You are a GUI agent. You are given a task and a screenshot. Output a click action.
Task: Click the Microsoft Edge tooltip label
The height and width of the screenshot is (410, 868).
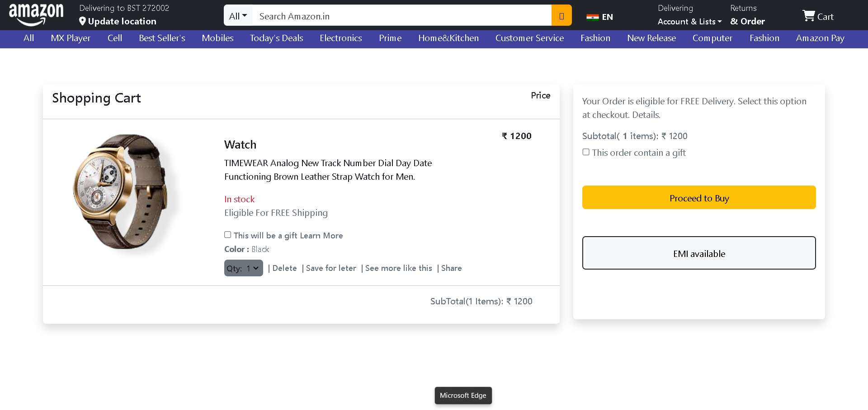click(463, 396)
